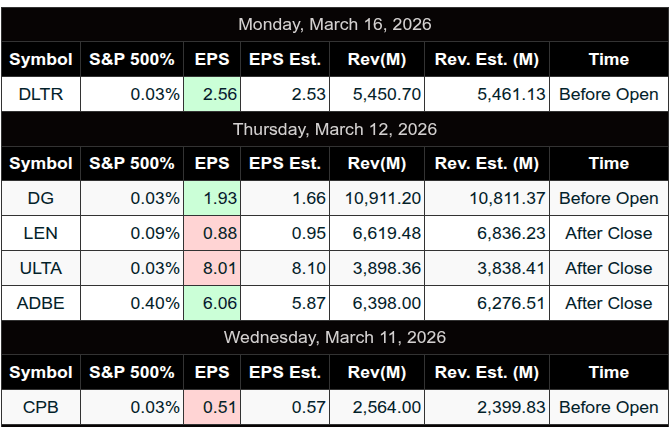672x427 pixels.
Task: Click the Wednesday, March 11, 2026 date header
Action: pos(335,337)
